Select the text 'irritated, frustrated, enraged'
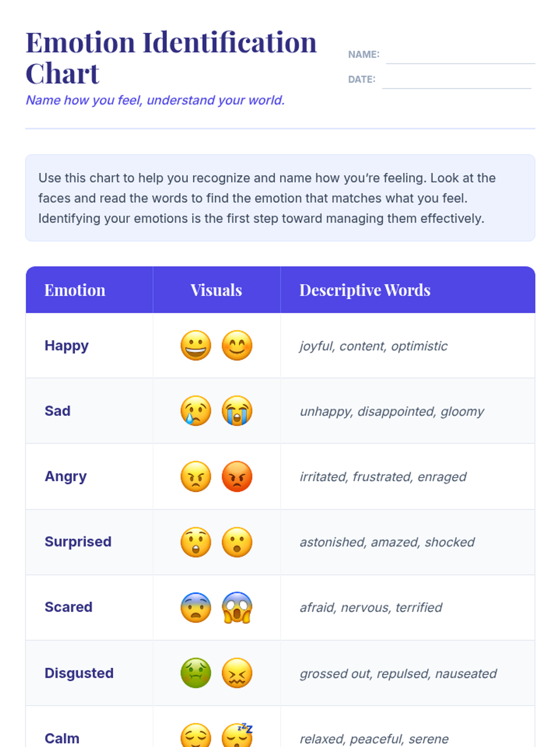 click(383, 477)
